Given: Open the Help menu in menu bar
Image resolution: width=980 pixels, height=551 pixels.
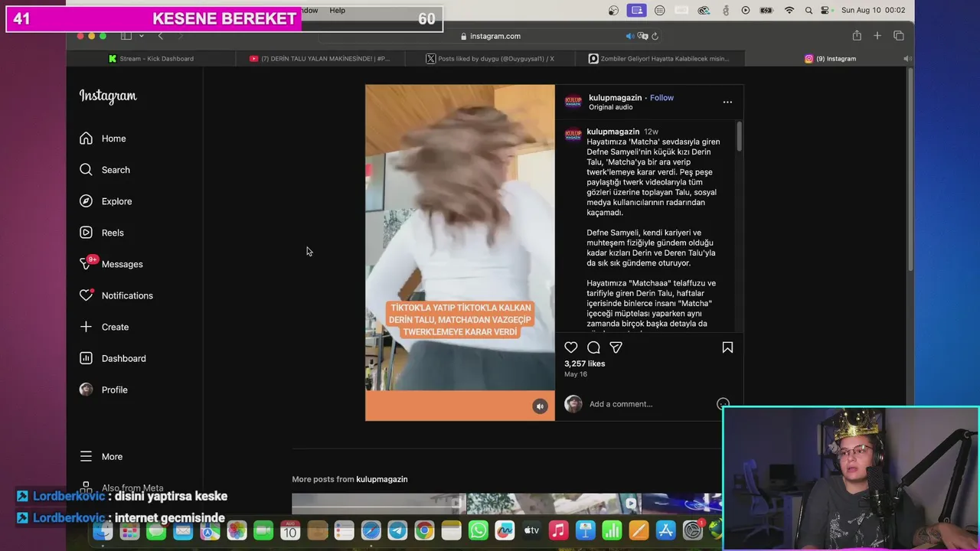Looking at the screenshot, I should (337, 11).
